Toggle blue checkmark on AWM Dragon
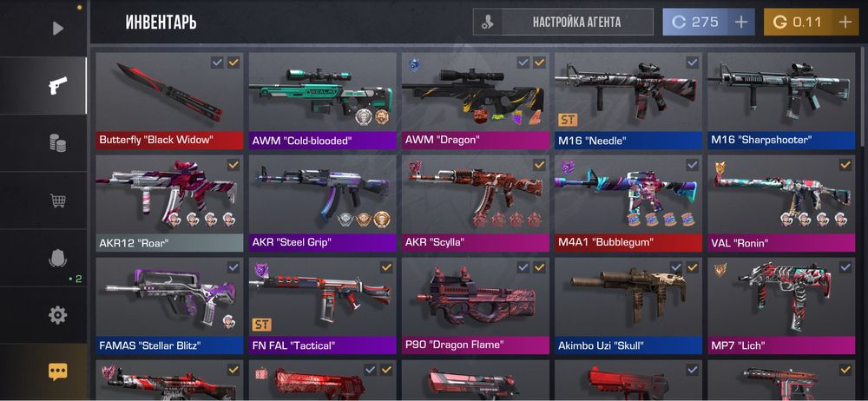This screenshot has width=868, height=401. [x=523, y=62]
